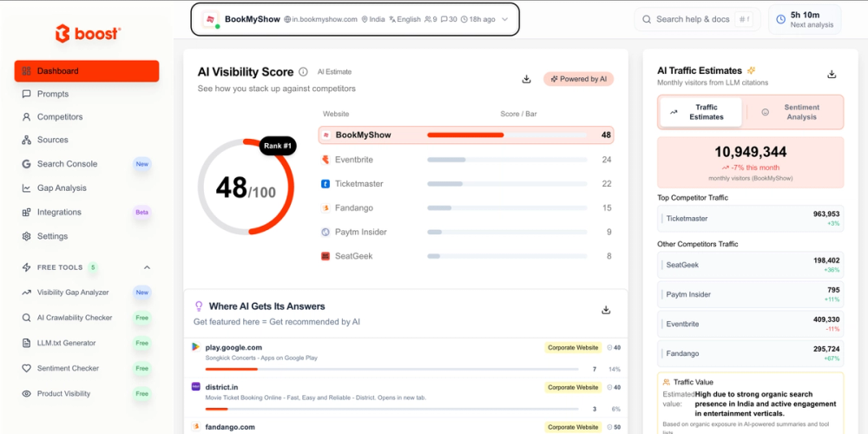Select the SeatGeek traffic row

pos(751,265)
